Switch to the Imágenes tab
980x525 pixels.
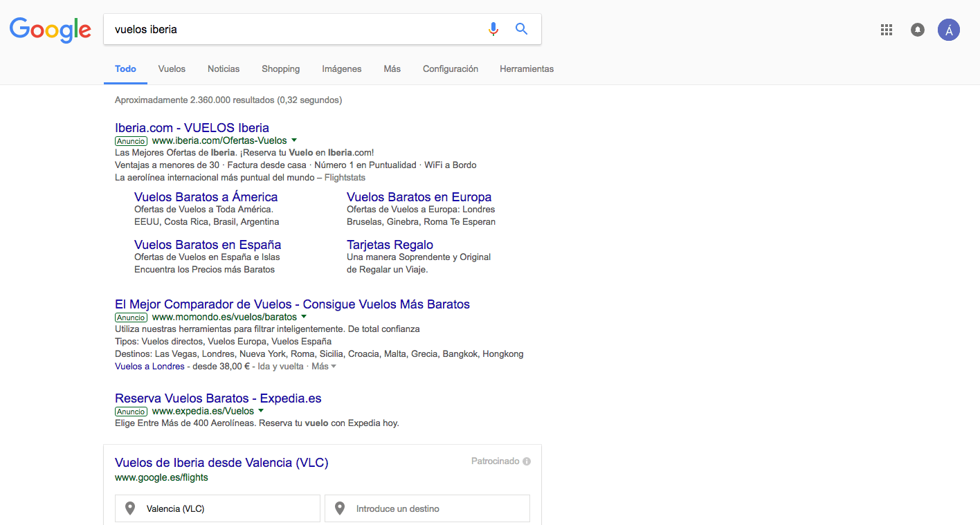pyautogui.click(x=341, y=69)
